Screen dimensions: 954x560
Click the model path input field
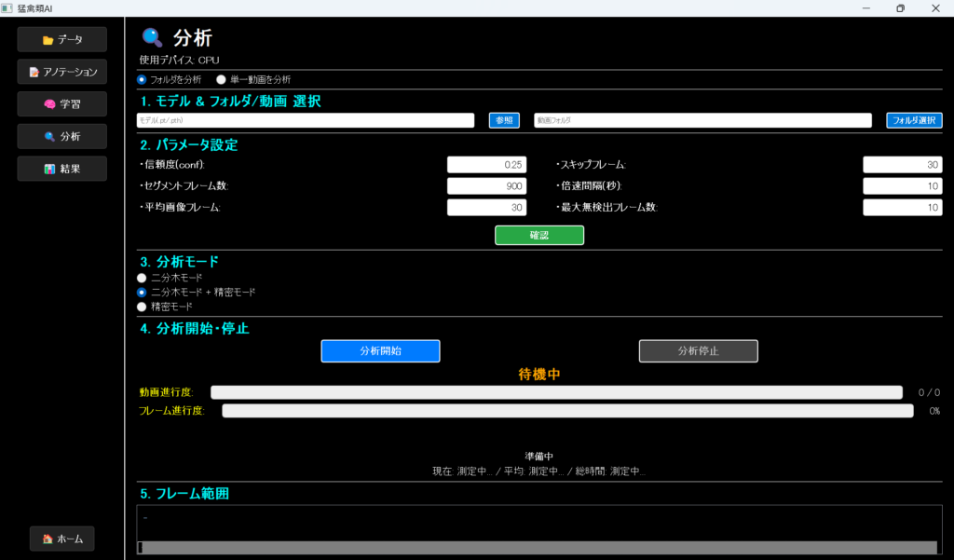coord(306,120)
